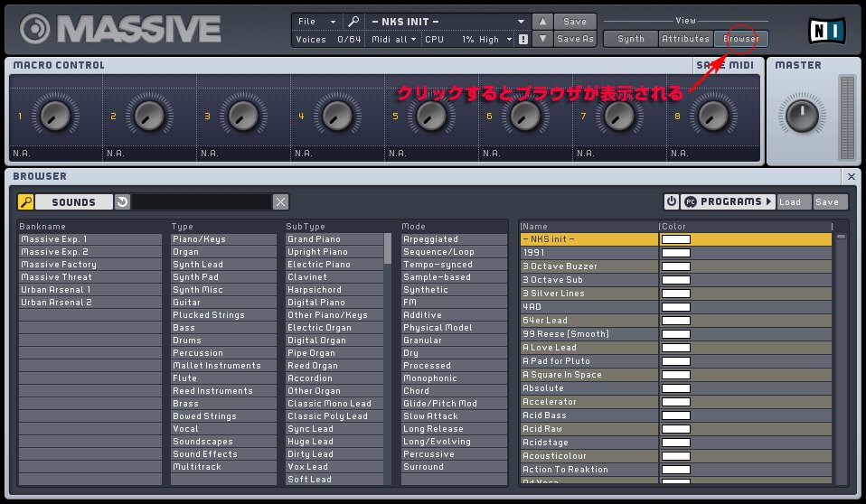Image resolution: width=866 pixels, height=504 pixels.
Task: Select Tempo-synced mode
Action: click(454, 265)
